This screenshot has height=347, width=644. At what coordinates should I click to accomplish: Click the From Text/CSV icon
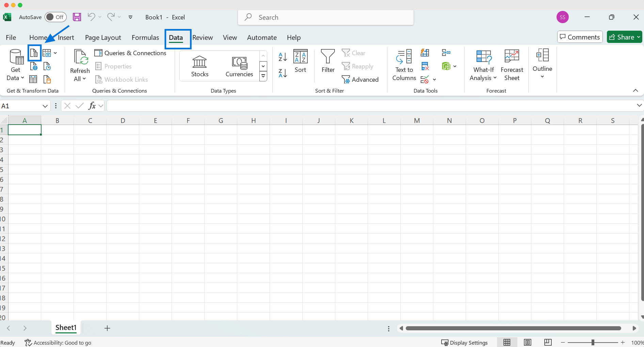click(34, 53)
